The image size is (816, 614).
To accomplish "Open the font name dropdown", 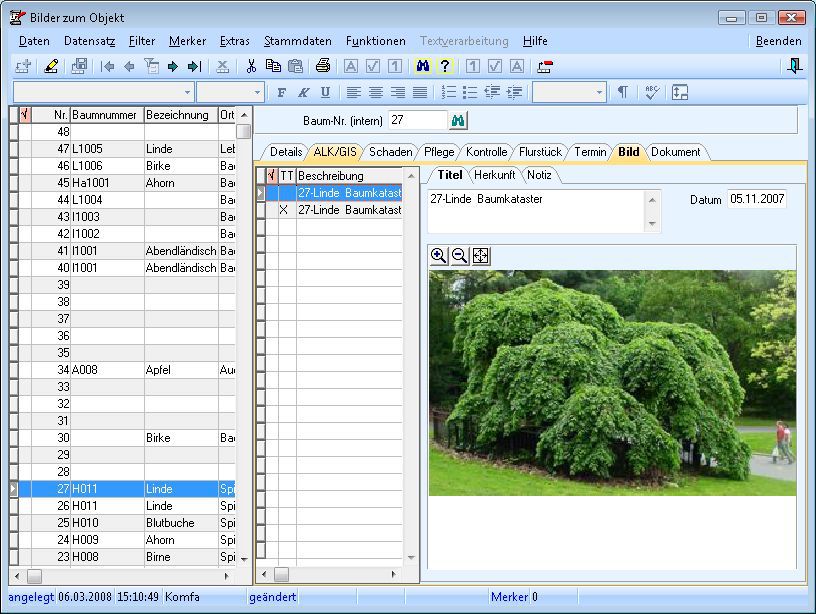I will (x=185, y=92).
